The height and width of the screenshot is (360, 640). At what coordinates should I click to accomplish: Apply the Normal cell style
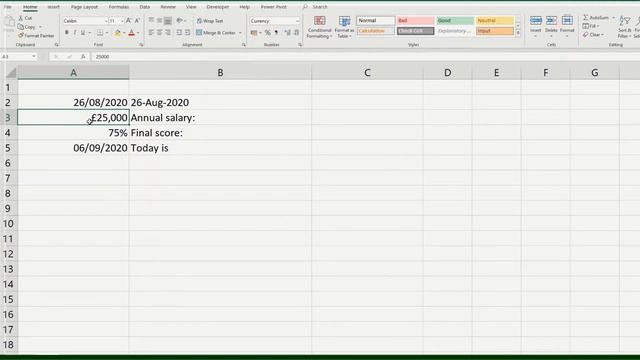click(x=376, y=20)
